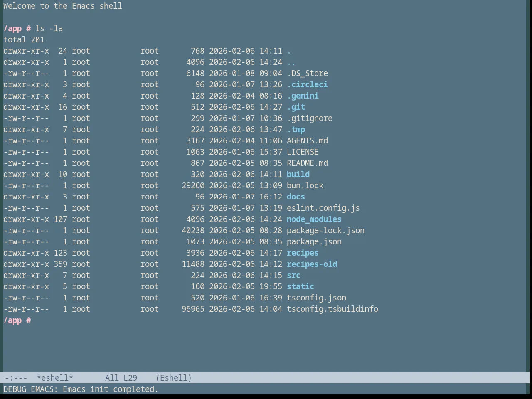This screenshot has height=399, width=532.
Task: Click size 3936 in the 123-link recipes row
Action: point(195,253)
